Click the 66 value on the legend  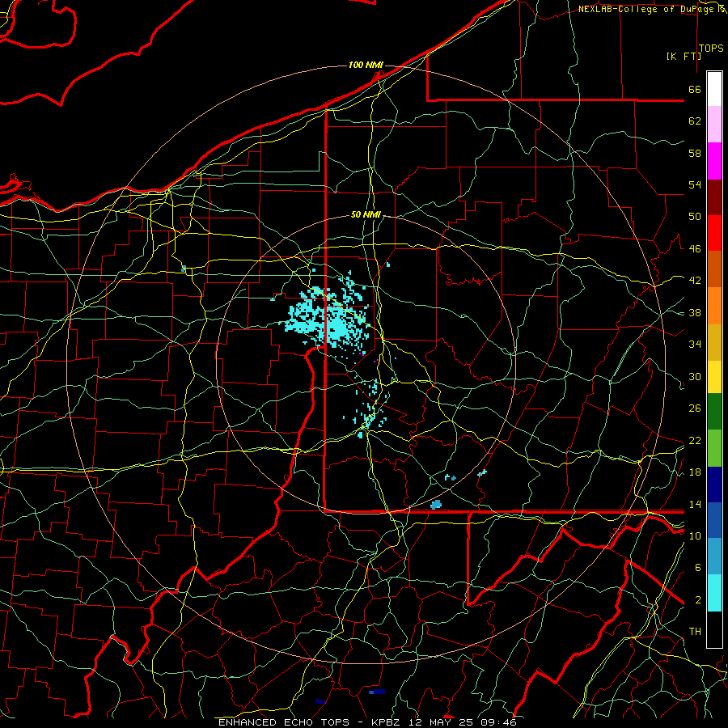pyautogui.click(x=695, y=90)
